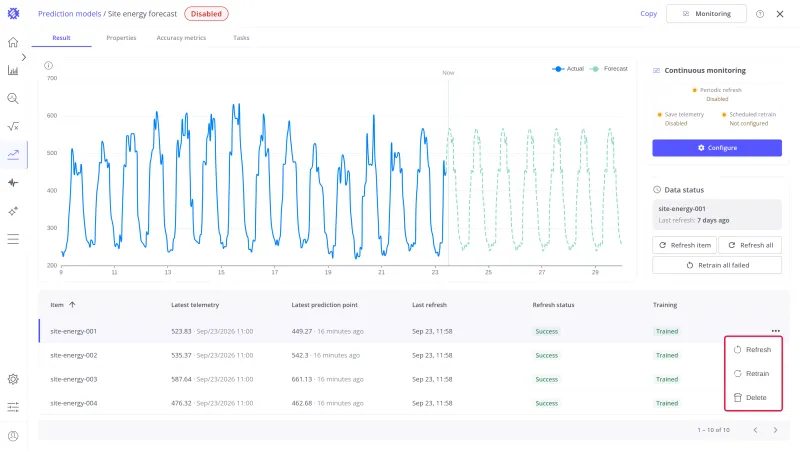Click the Configure button

tap(717, 148)
